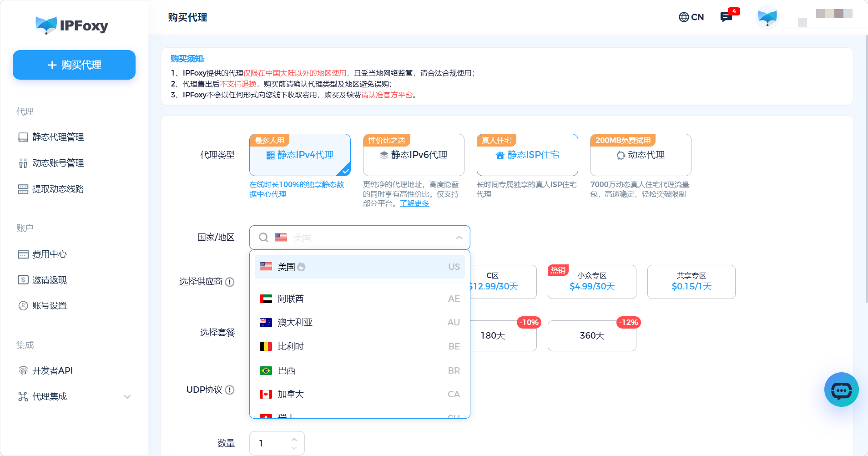This screenshot has width=868, height=456.
Task: Click the 购买代理 button in the sidebar
Action: click(x=74, y=65)
